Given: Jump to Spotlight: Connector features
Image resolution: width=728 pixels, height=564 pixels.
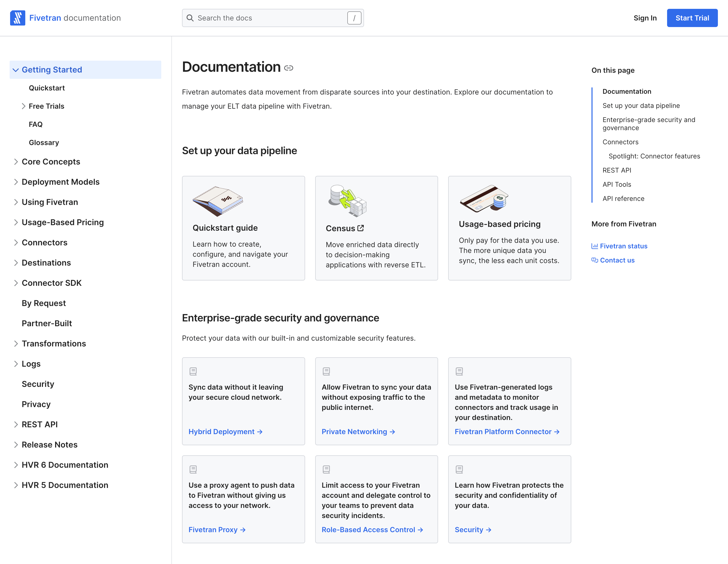Looking at the screenshot, I should (654, 156).
